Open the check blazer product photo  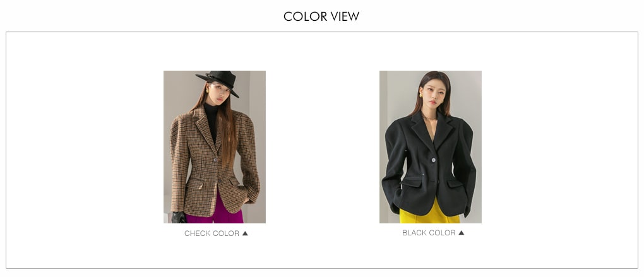pyautogui.click(x=215, y=147)
